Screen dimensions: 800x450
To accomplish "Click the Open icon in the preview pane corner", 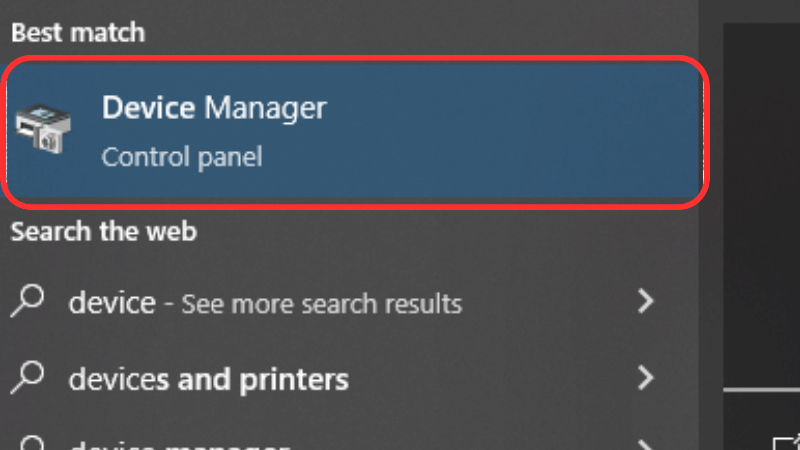I will (x=787, y=442).
